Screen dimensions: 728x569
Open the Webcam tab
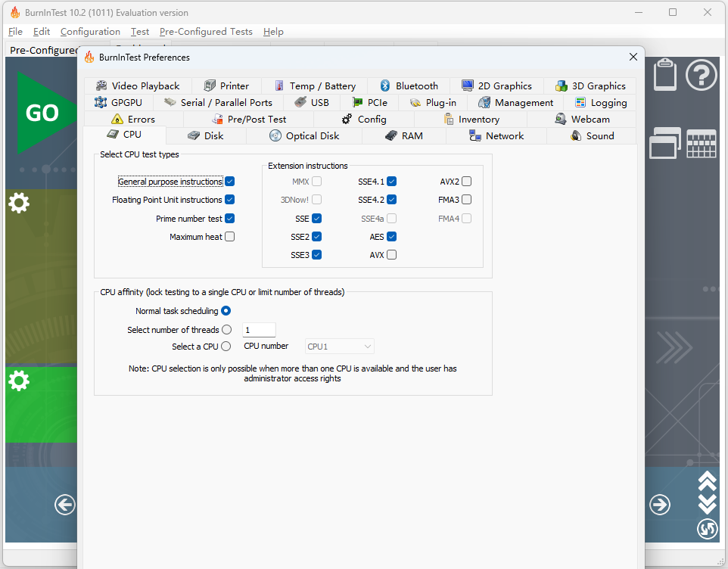click(x=582, y=120)
